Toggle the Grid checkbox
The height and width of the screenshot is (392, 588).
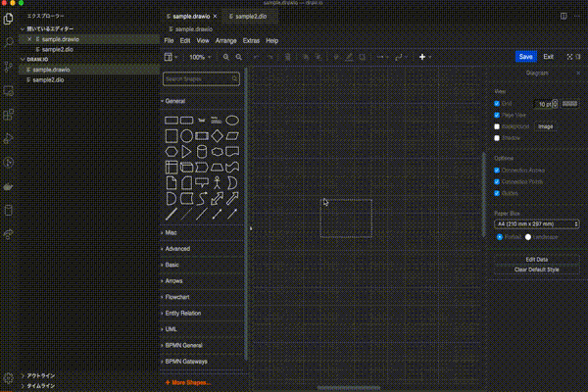(x=499, y=103)
